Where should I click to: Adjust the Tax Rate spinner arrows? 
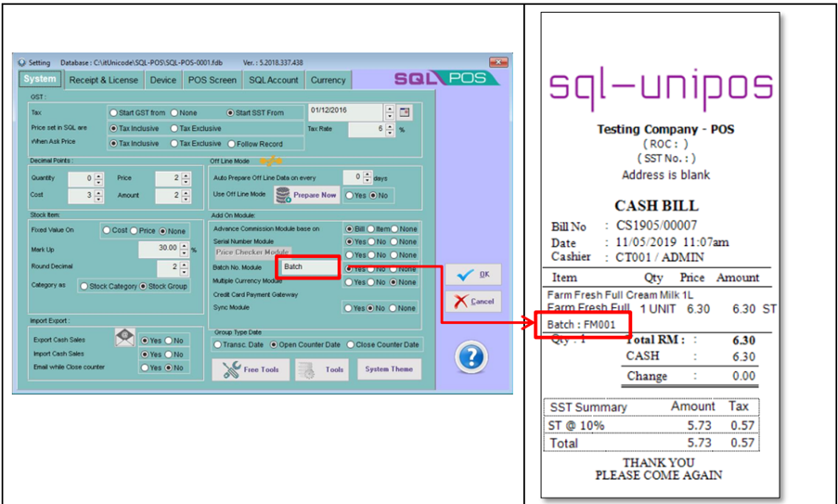click(x=393, y=129)
